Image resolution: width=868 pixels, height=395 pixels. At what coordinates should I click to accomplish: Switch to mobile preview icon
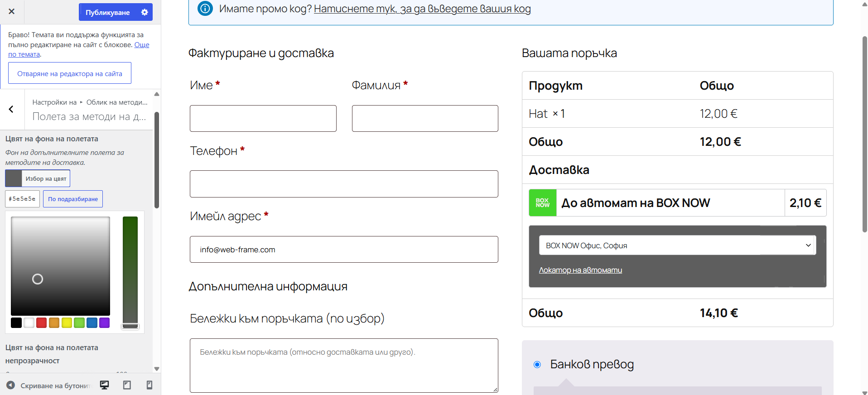(149, 385)
